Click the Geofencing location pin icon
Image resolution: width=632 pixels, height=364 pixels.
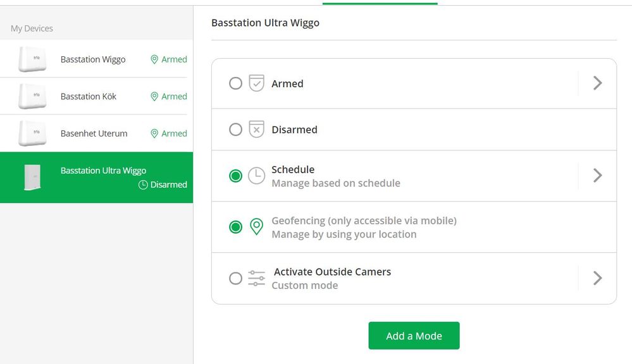[256, 227]
